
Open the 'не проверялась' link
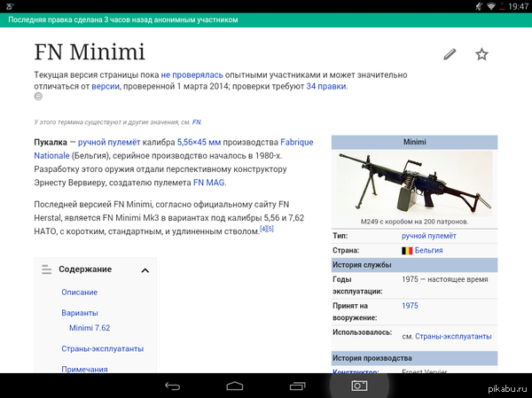tap(192, 74)
